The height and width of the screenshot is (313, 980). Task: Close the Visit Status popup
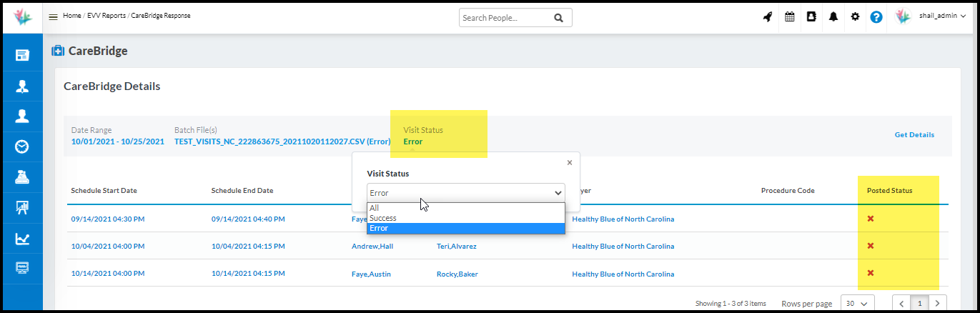570,162
